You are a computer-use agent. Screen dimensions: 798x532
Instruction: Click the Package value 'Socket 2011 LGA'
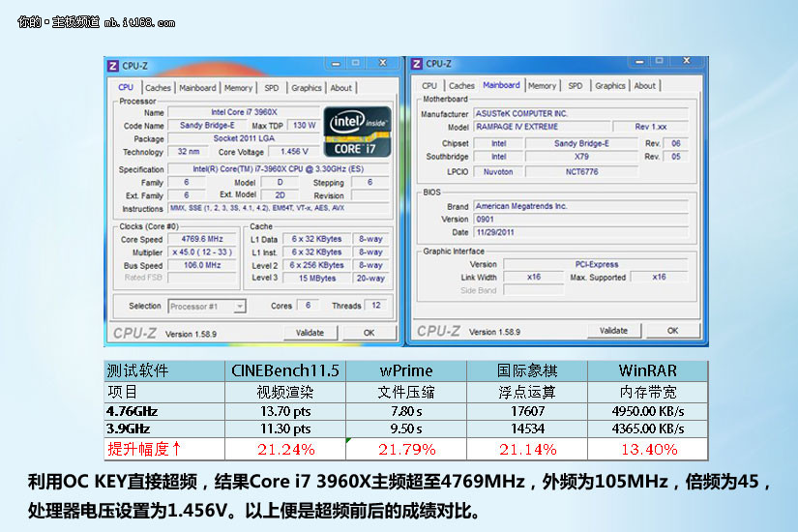coord(244,138)
